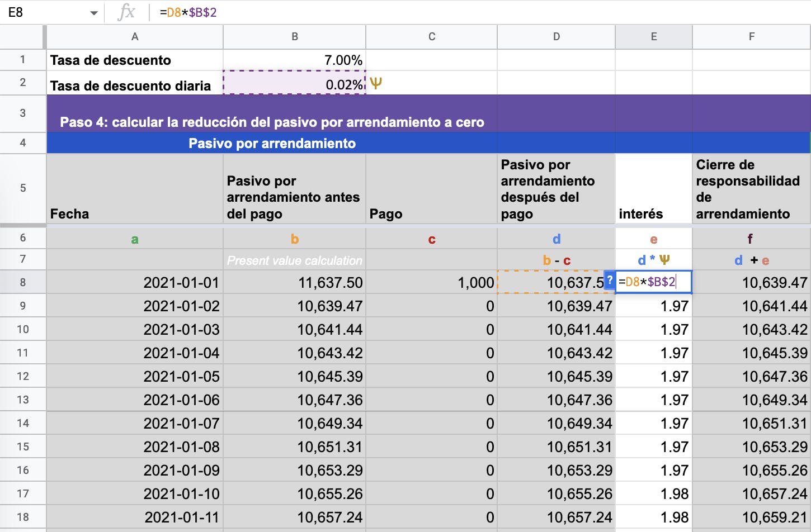811x532 pixels.
Task: Click 'Pasivo por arrendamiento antes del pago' header
Action: click(x=295, y=189)
